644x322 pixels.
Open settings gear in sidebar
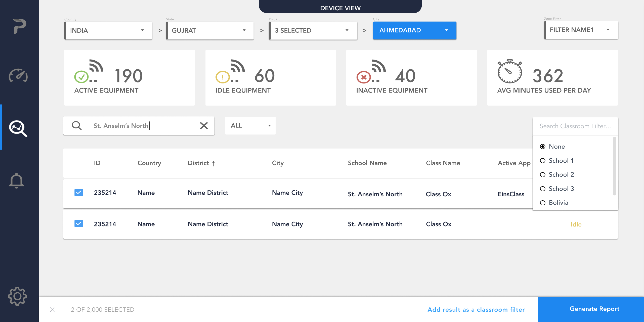coord(17,296)
